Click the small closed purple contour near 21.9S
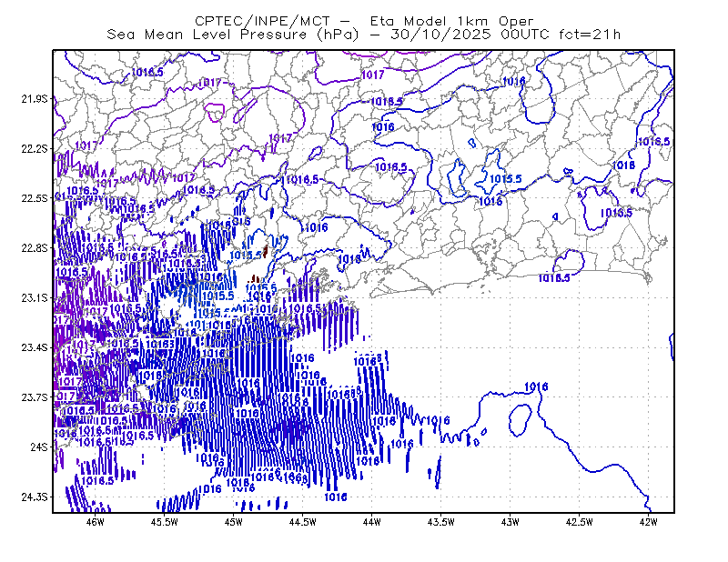Image resolution: width=728 pixels, height=562 pixels. coord(215,113)
